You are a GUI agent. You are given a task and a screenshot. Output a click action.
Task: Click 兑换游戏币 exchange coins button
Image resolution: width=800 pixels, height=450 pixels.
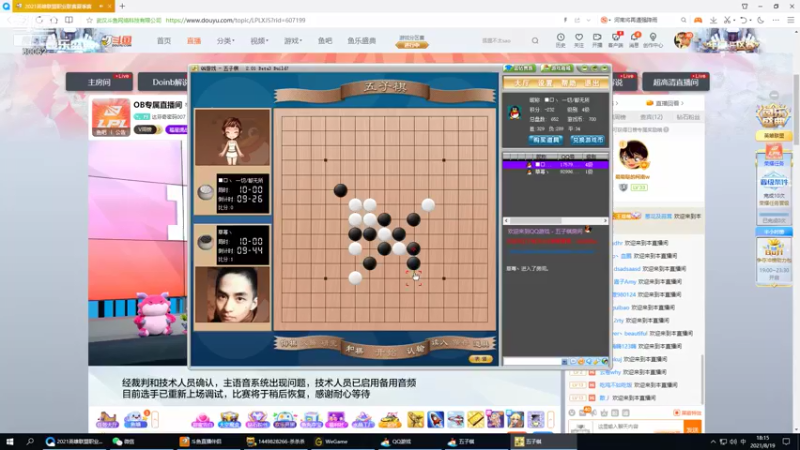pos(587,140)
